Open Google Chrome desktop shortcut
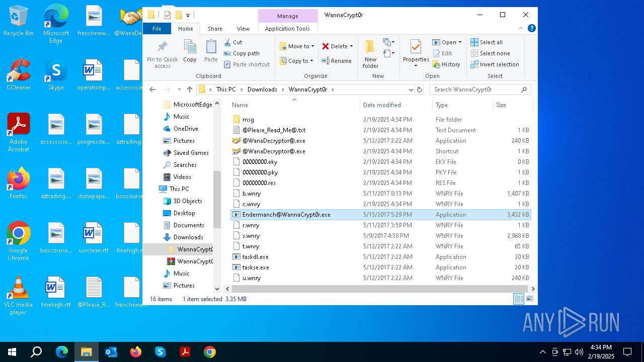The image size is (644, 362). point(19,241)
